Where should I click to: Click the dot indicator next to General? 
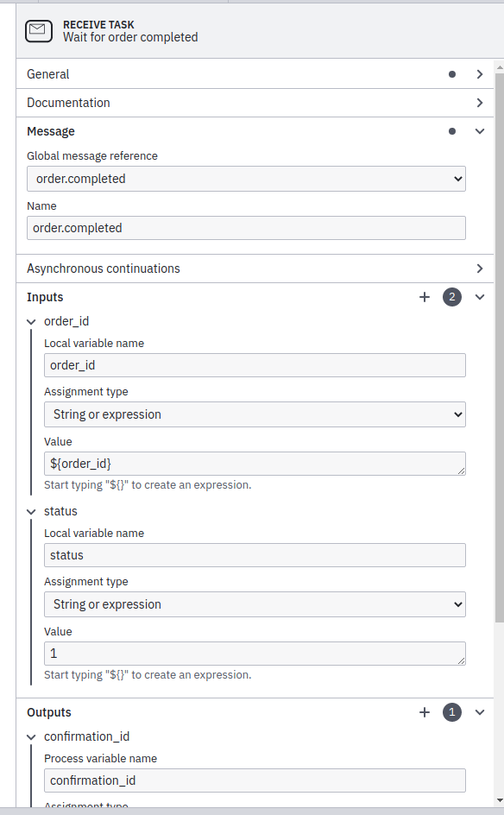[451, 74]
